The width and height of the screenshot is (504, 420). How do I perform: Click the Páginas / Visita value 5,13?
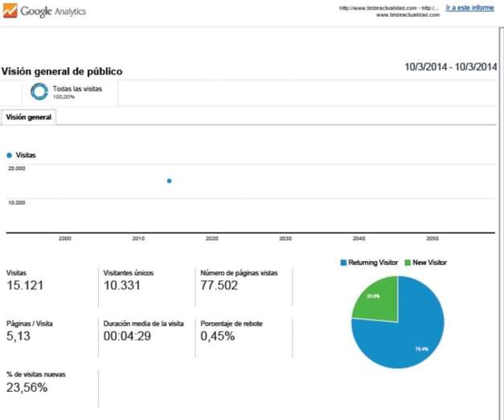coord(19,336)
